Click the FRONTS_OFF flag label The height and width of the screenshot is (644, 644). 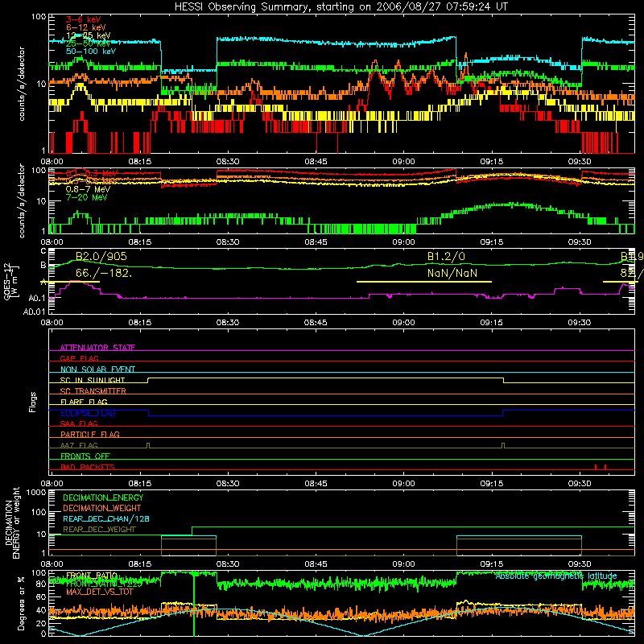(x=85, y=456)
